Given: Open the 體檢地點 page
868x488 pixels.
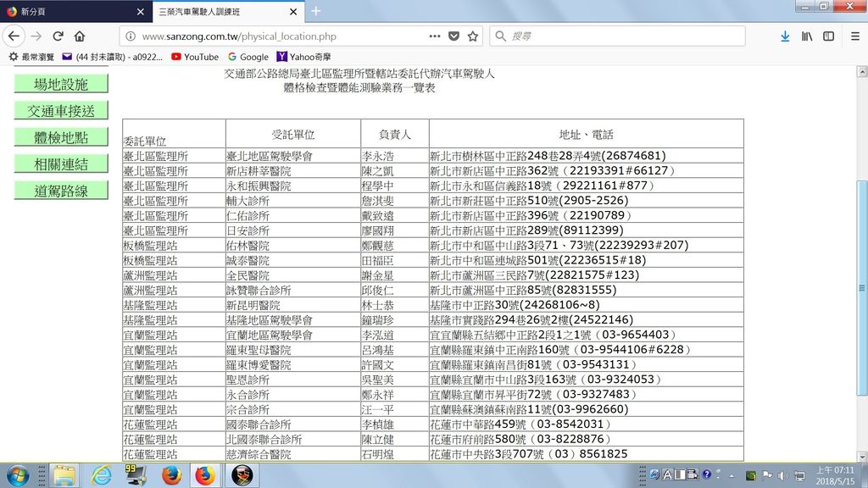Looking at the screenshot, I should [61, 137].
